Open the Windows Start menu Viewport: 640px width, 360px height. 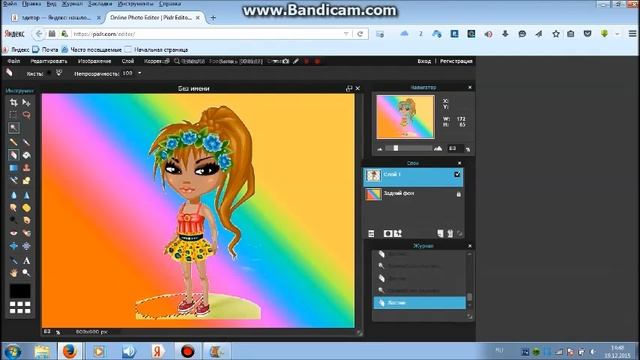[x=13, y=351]
